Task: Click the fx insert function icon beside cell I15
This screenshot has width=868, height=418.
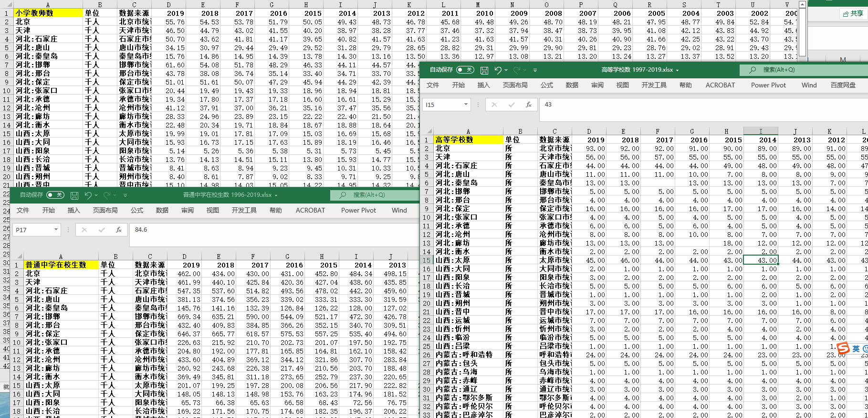Action: 529,105
